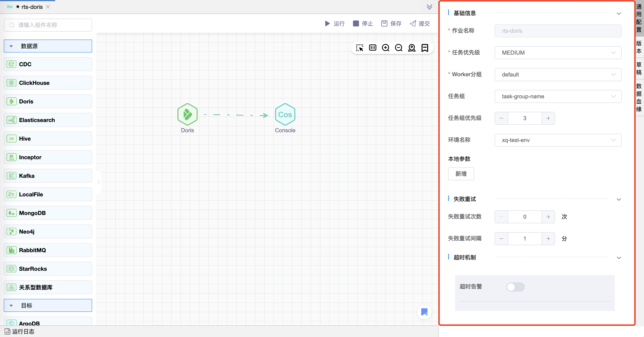Collapse the 失败重试 section
The width and height of the screenshot is (644, 337).
618,199
